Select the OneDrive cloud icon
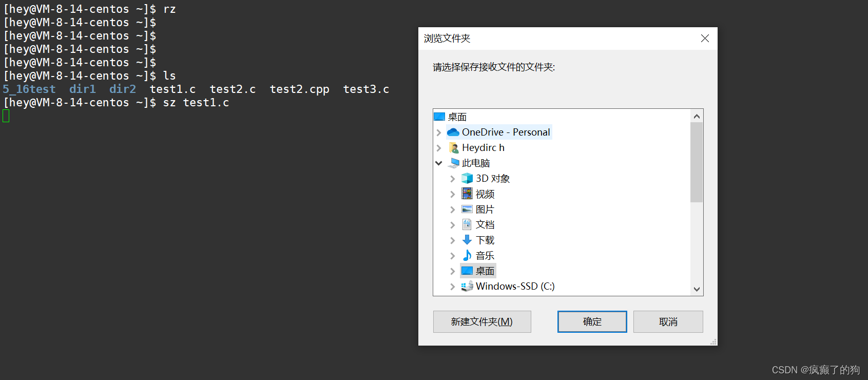The image size is (868, 380). coord(453,132)
